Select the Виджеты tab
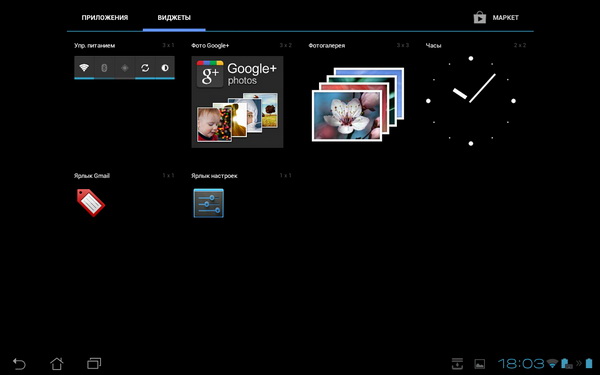This screenshot has height=375, width=600. [x=174, y=18]
